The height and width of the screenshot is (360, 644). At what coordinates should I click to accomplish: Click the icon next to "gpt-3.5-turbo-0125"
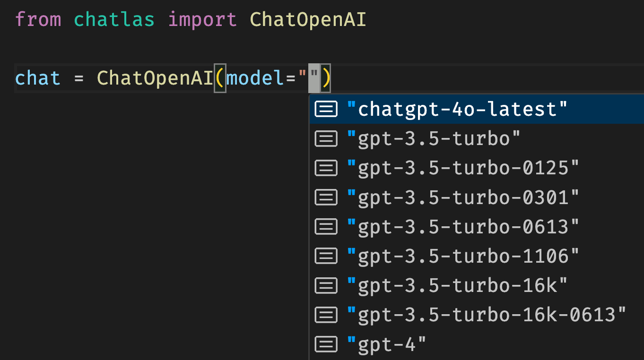click(x=326, y=168)
